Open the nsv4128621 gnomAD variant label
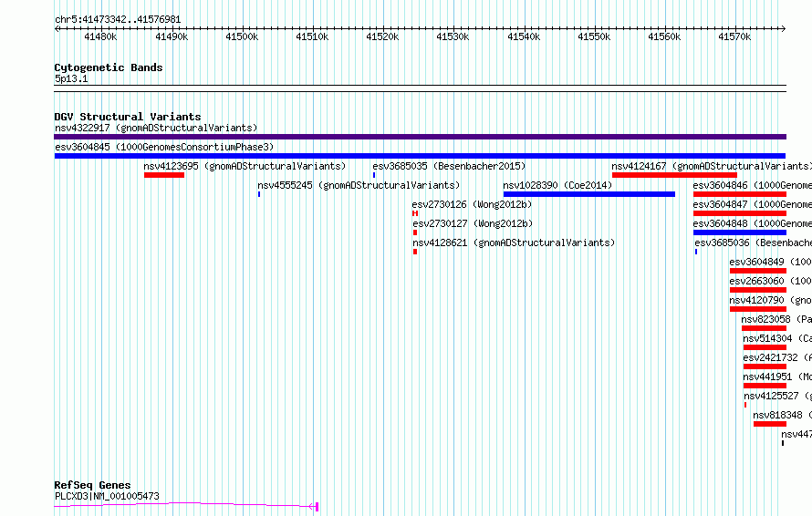Image resolution: width=812 pixels, height=516 pixels. click(x=514, y=243)
